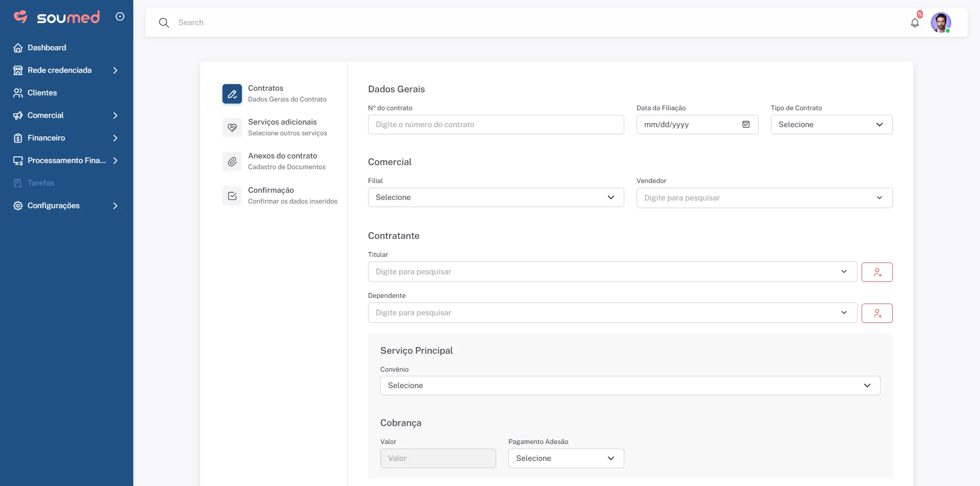
Task: Open the Pagamento Adesão dropdown
Action: 566,458
